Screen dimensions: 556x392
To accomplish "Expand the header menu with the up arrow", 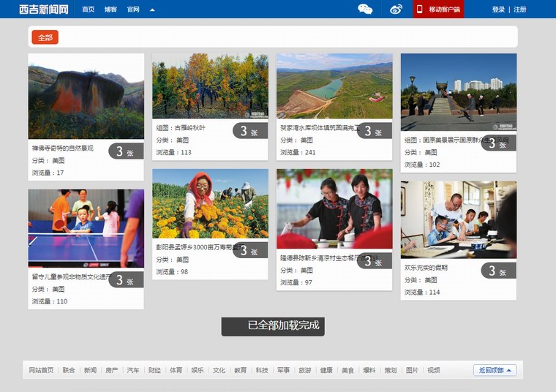I will coord(152,10).
